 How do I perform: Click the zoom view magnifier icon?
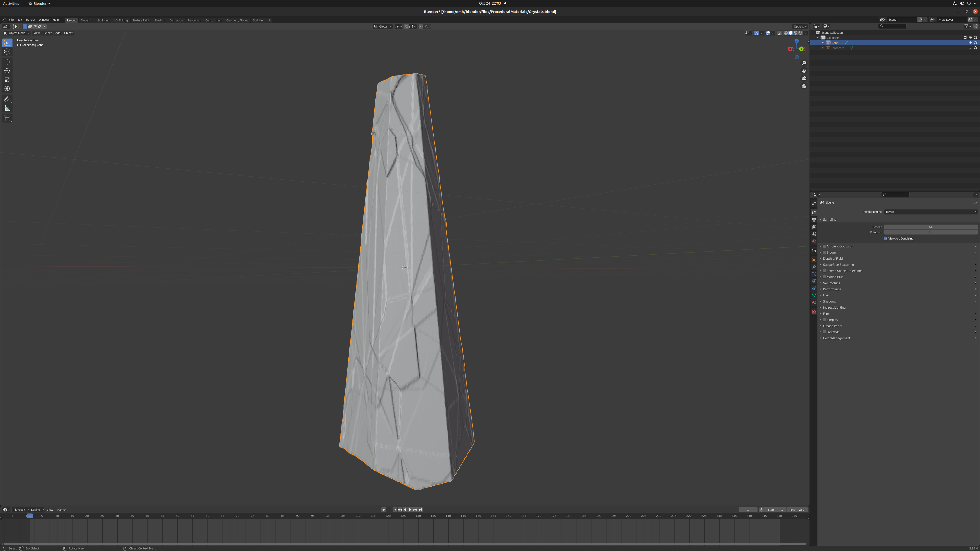pos(804,63)
